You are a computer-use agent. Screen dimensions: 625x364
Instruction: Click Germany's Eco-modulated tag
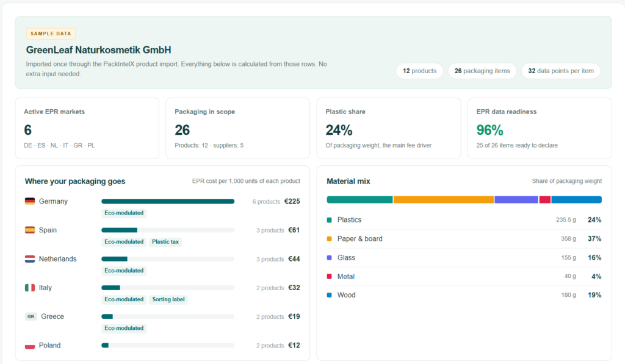coord(124,213)
